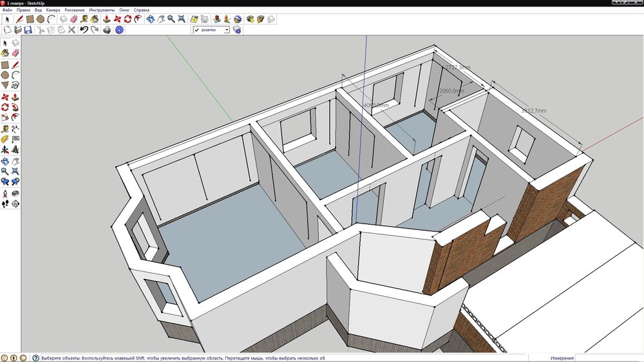
Task: Activate the Walk tool footprints icon
Action: coord(5,204)
